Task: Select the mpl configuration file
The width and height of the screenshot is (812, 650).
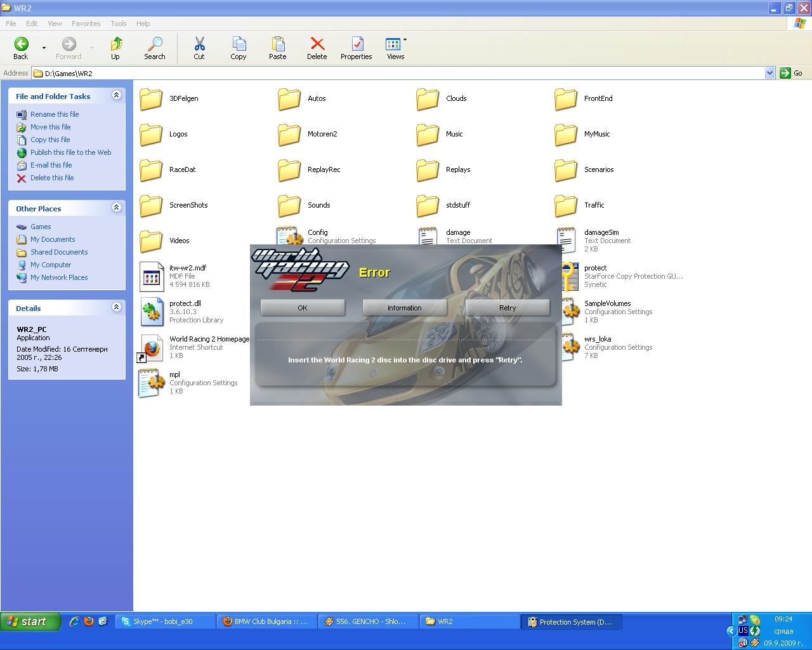Action: point(188,383)
